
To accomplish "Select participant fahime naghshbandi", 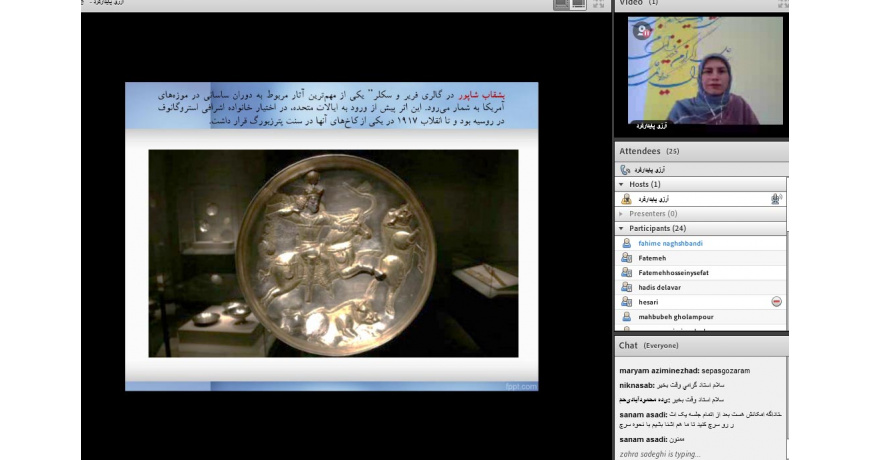I will [700, 243].
